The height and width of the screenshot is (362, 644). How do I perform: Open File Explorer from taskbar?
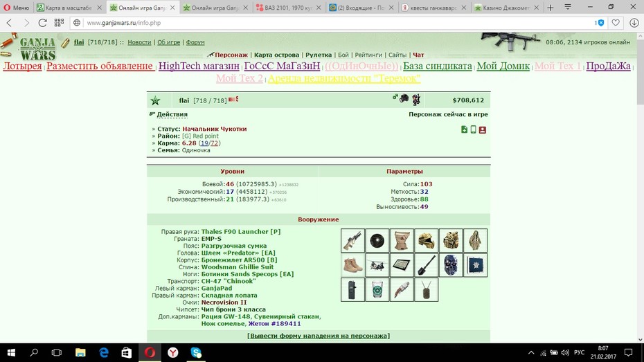point(80,352)
